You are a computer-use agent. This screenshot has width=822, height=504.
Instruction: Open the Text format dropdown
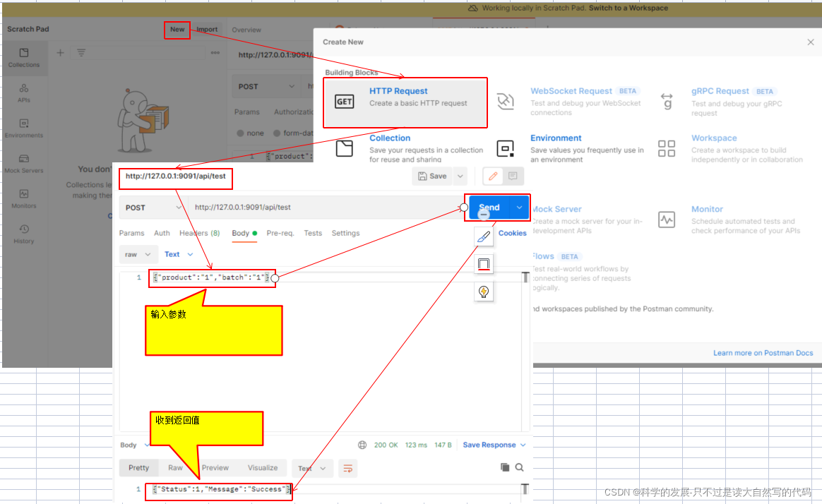(179, 255)
